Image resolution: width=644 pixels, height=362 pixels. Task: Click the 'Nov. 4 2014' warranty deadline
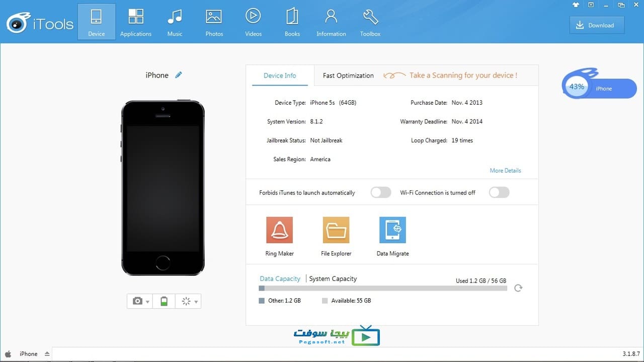(467, 122)
